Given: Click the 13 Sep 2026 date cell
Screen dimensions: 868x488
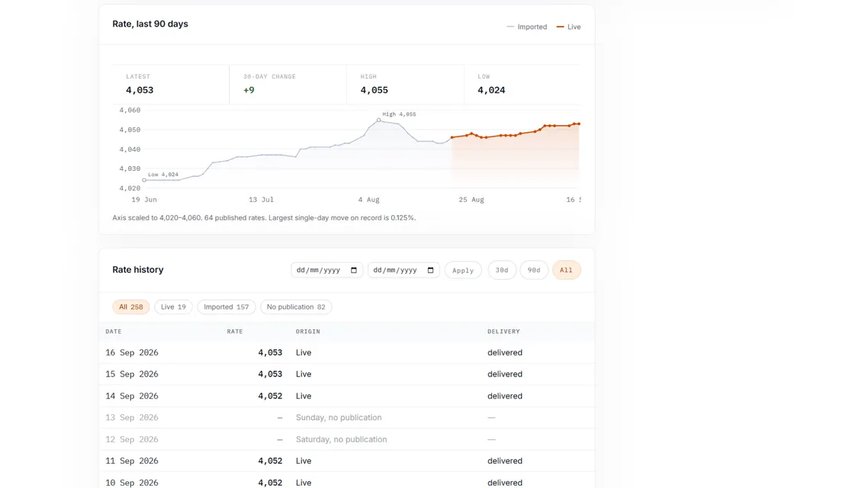Looking at the screenshot, I should click(x=132, y=418).
